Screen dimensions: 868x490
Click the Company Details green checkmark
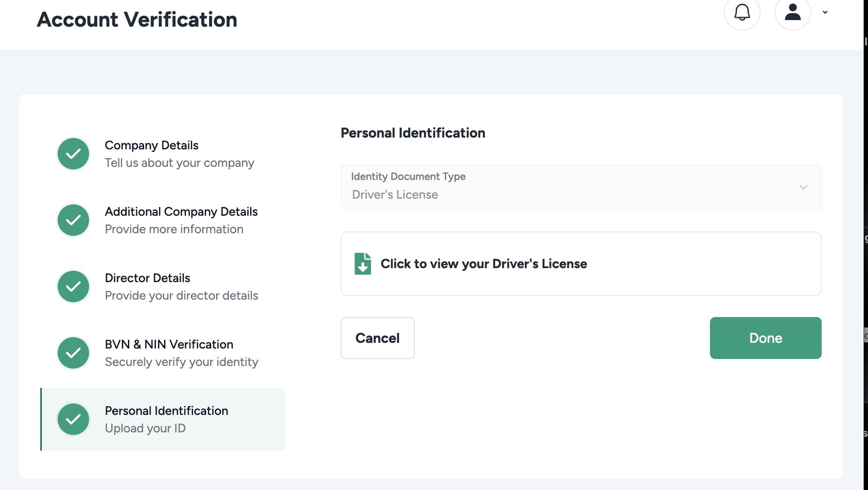tap(73, 154)
